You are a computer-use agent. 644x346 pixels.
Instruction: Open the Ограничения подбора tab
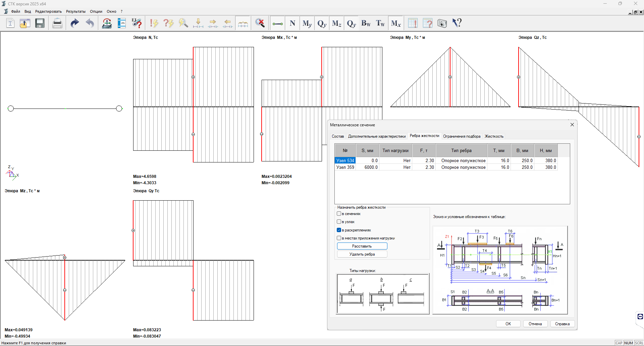point(462,136)
